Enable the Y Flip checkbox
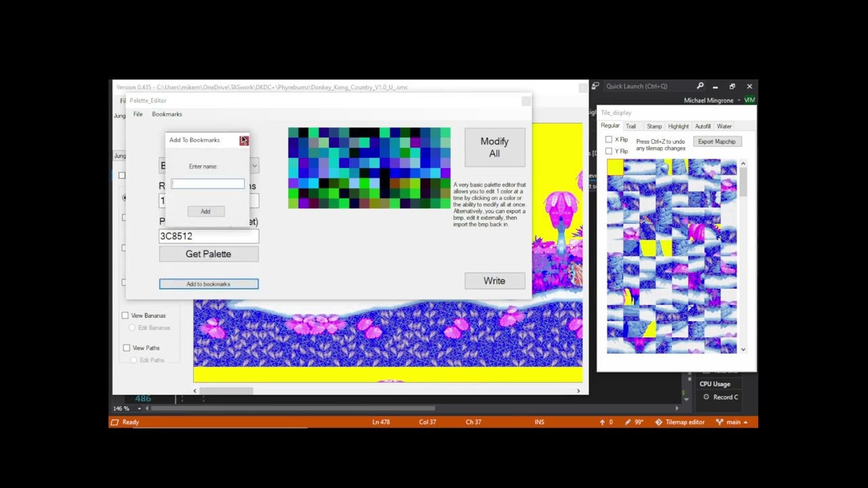 [x=608, y=151]
